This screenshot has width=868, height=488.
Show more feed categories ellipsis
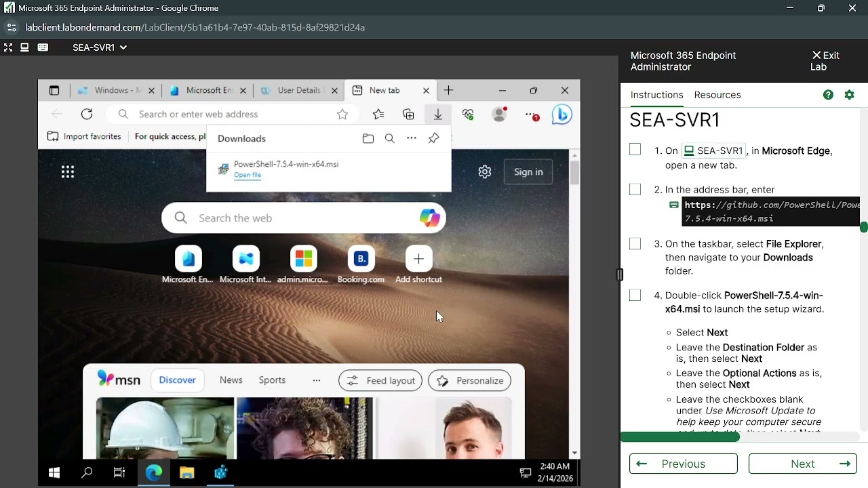click(316, 380)
